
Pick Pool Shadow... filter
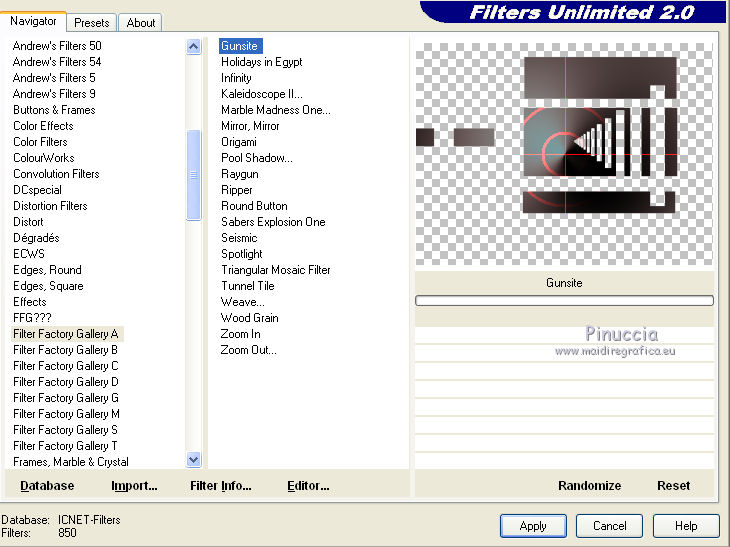[x=257, y=158]
